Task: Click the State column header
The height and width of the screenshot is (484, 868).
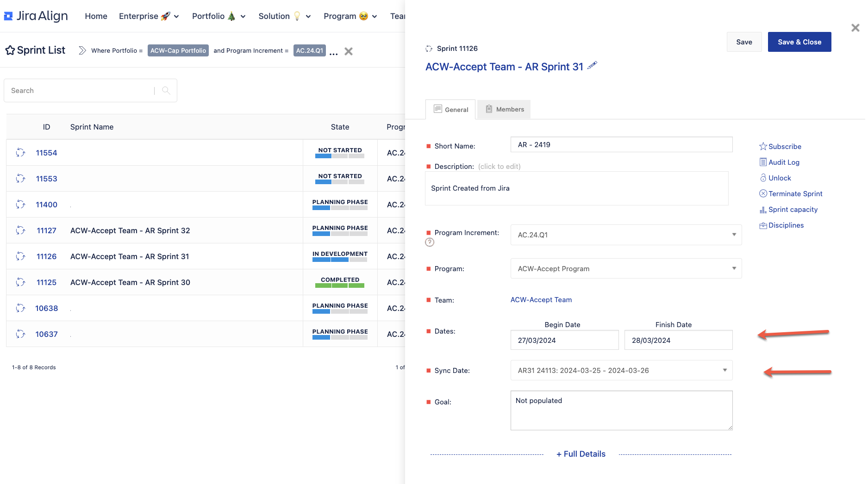Action: tap(340, 127)
